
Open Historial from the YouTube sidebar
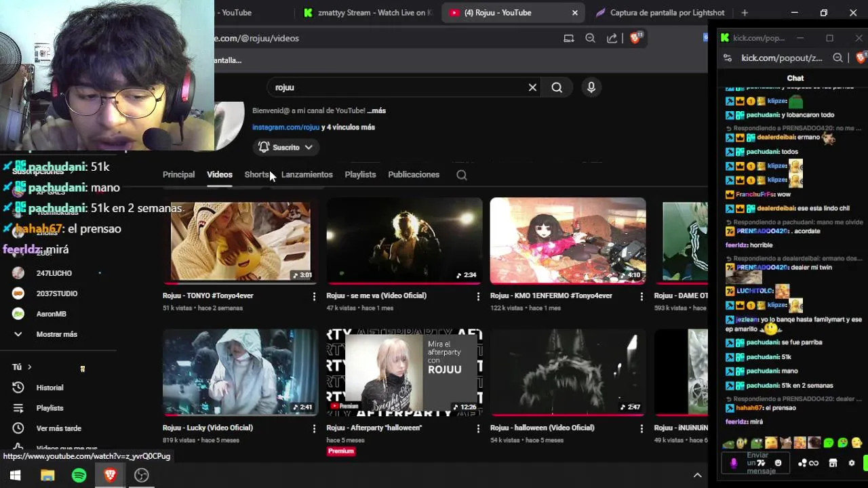(50, 388)
